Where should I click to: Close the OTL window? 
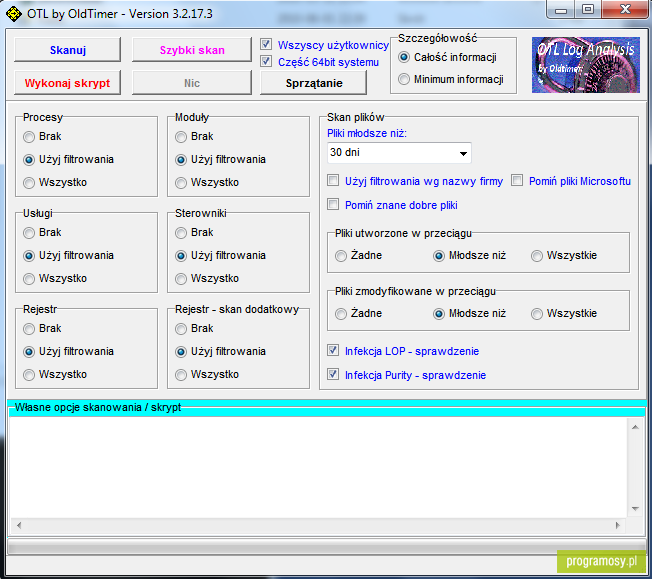[x=625, y=10]
